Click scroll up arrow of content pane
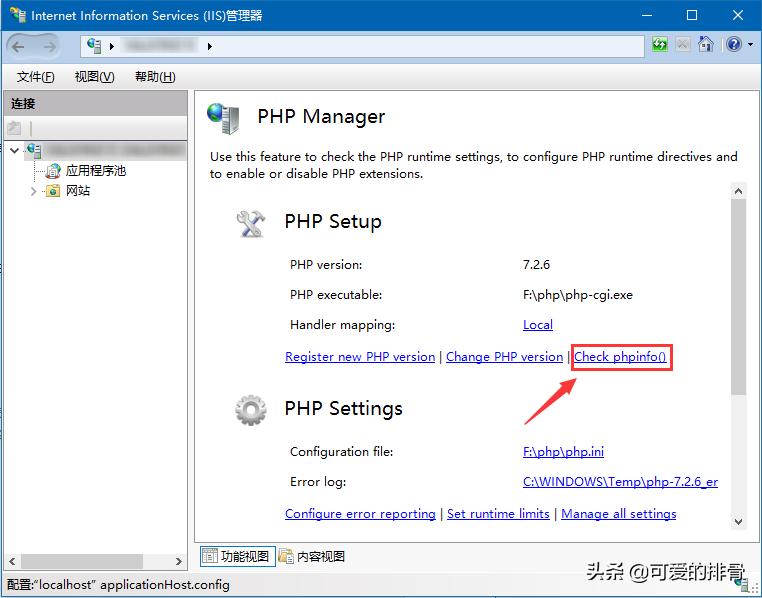 point(739,191)
